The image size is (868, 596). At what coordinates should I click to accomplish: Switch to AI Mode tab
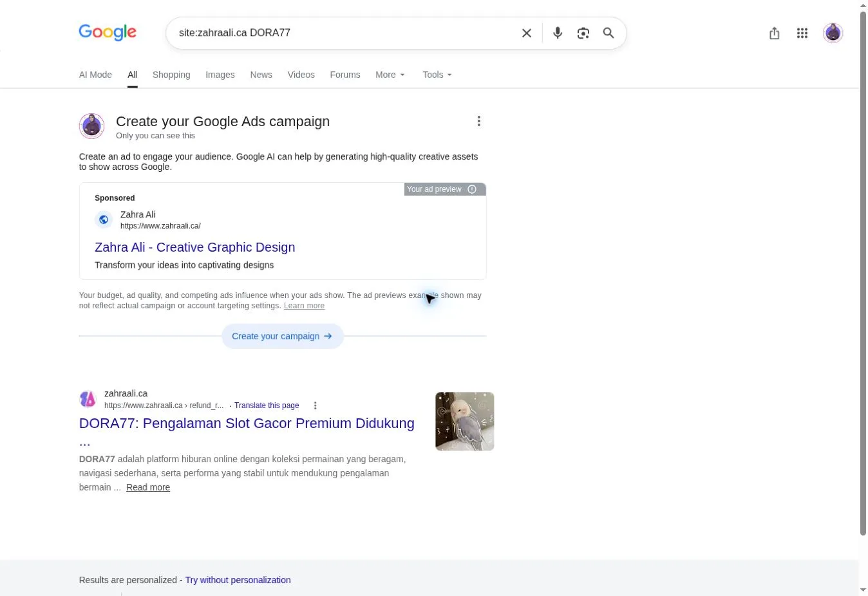point(95,75)
